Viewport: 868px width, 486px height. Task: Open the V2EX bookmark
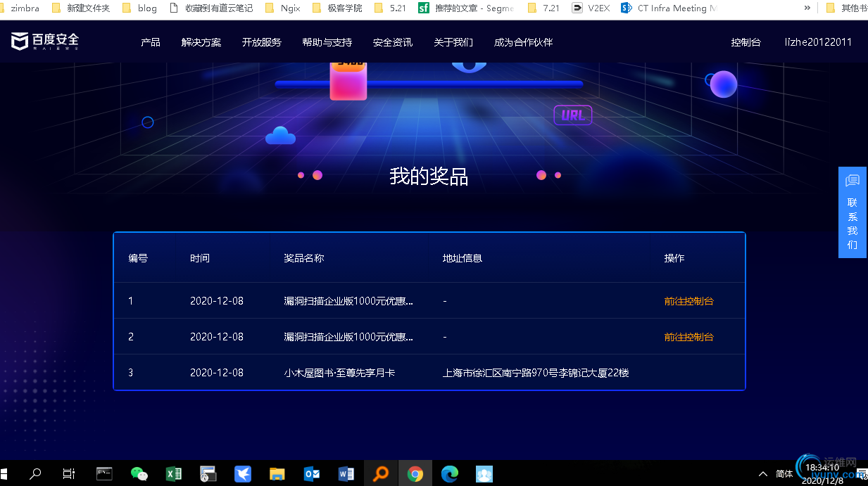tap(591, 8)
